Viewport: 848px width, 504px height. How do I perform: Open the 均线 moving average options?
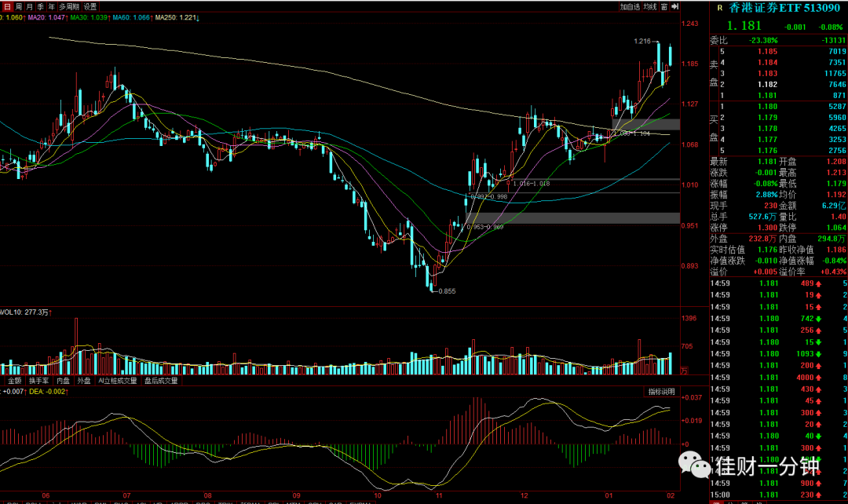[x=649, y=6]
